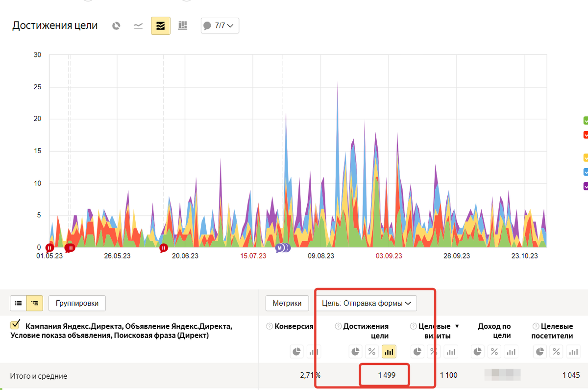The image size is (588, 390).
Task: Show bar graph for Целевые посетители
Action: (x=573, y=351)
